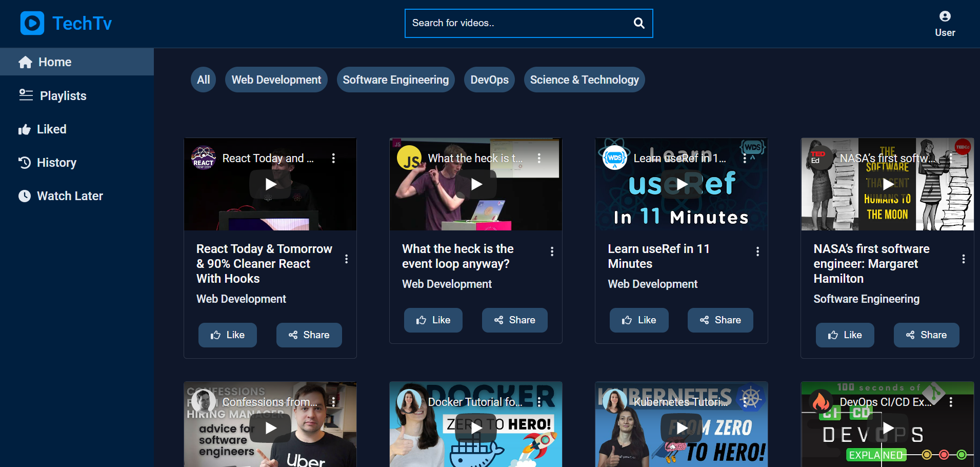The image size is (980, 467).
Task: Open the User profile icon
Action: pyautogui.click(x=945, y=16)
